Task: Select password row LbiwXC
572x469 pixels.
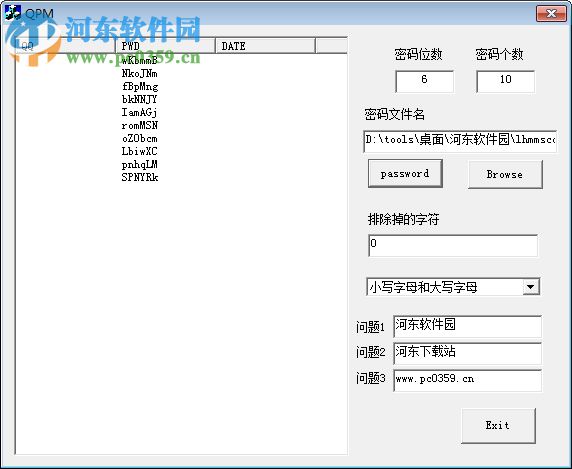Action: tap(139, 151)
